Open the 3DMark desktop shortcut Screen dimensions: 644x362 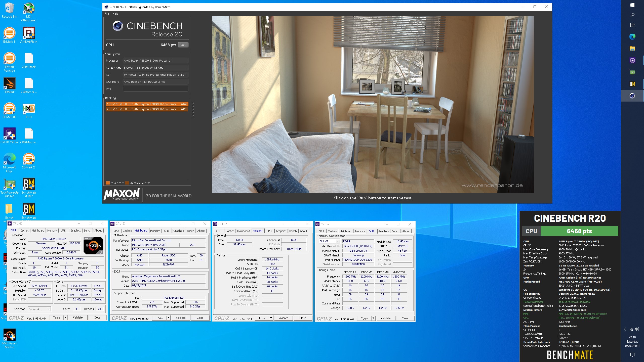[9, 86]
